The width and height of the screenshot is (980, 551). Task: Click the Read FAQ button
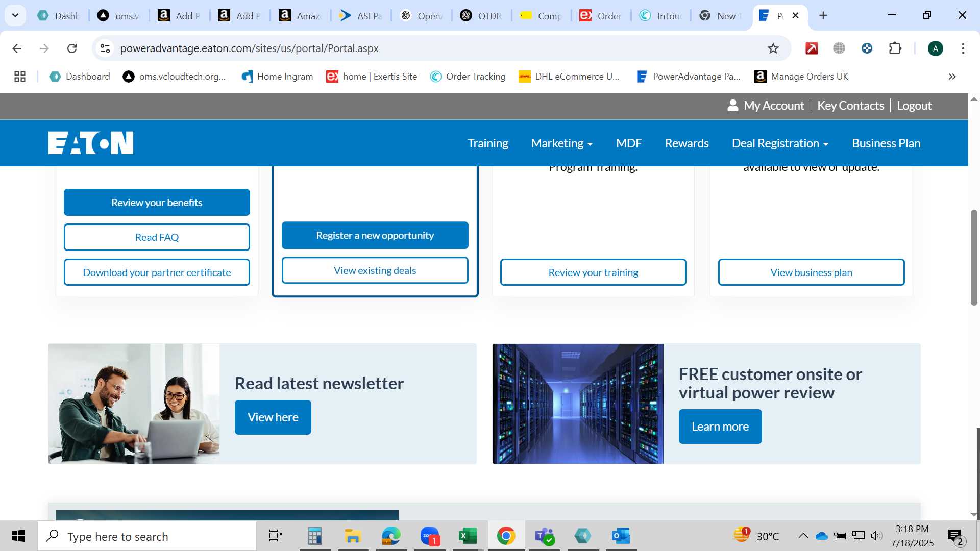pos(157,237)
